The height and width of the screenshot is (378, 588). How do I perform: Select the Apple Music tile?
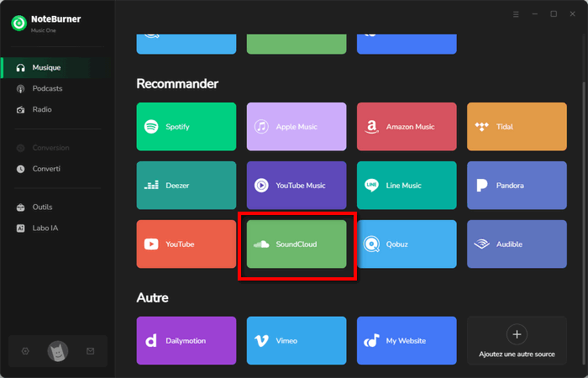[x=297, y=127]
